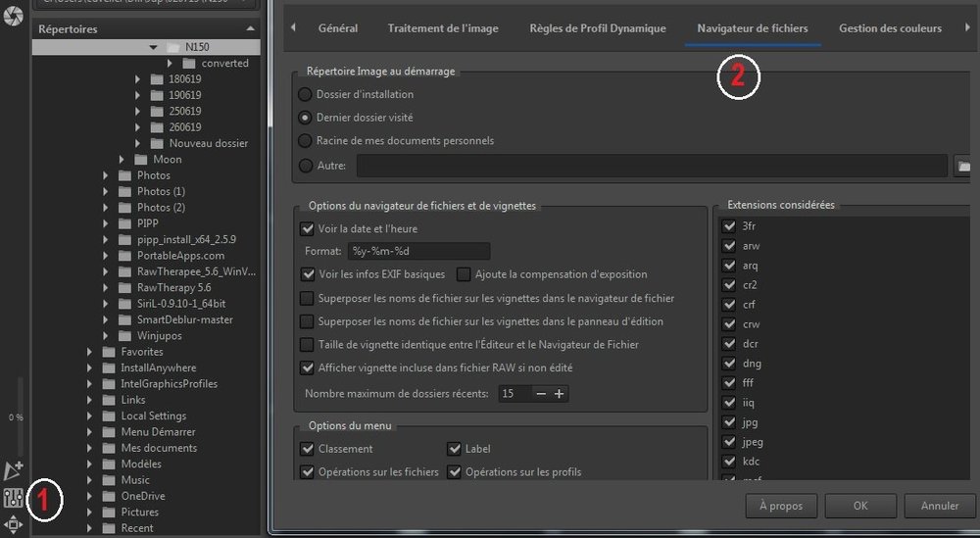Open the Preferences sliders icon in left sidebar
Screen dimensions: 980x538
click(x=13, y=498)
